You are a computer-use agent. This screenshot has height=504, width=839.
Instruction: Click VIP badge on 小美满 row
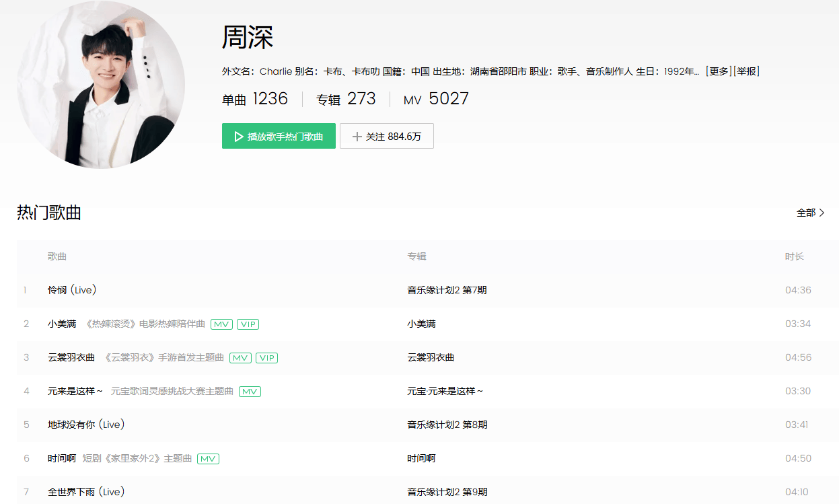coord(248,324)
